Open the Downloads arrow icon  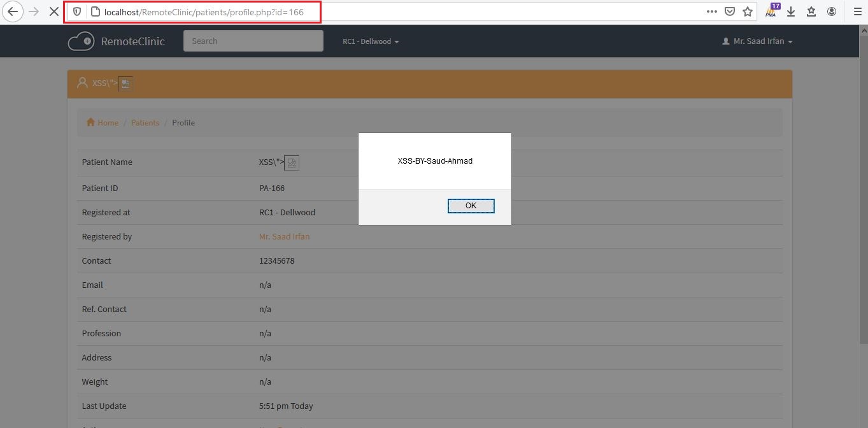[x=792, y=11]
